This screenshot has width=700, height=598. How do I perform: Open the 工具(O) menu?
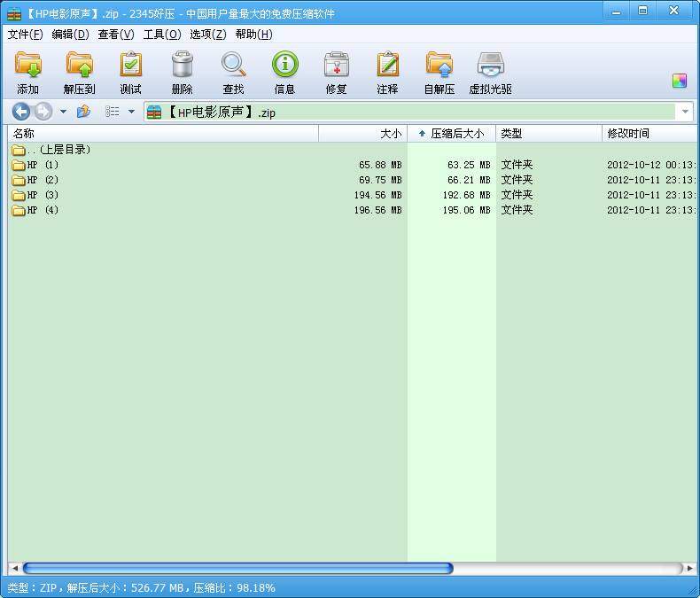point(161,35)
